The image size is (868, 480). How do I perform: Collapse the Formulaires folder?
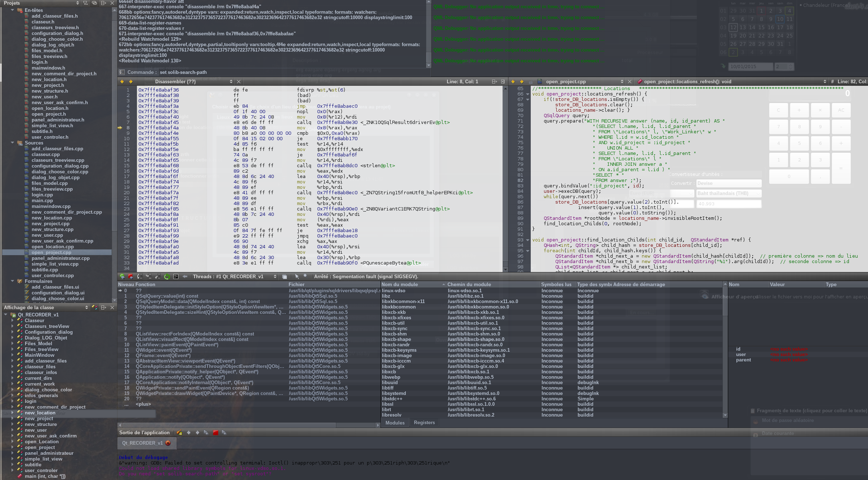tap(13, 281)
